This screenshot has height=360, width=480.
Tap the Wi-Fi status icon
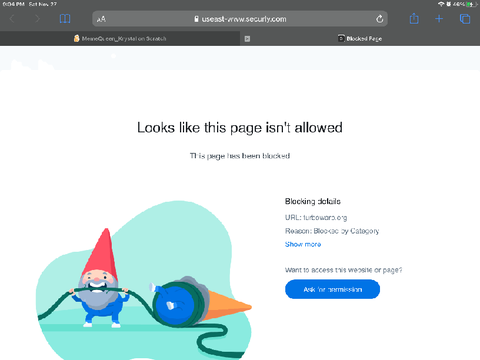(441, 4)
